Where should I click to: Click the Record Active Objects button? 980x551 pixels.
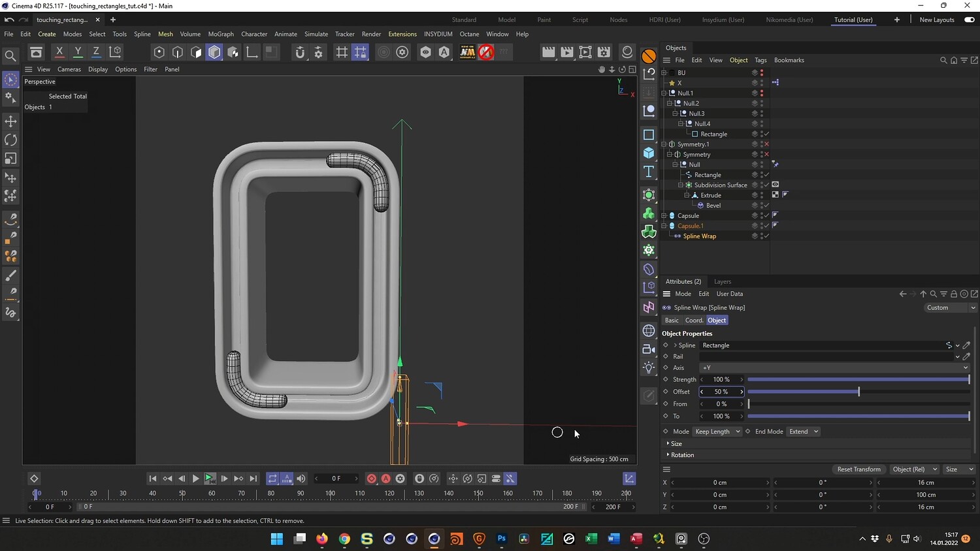coord(372,479)
